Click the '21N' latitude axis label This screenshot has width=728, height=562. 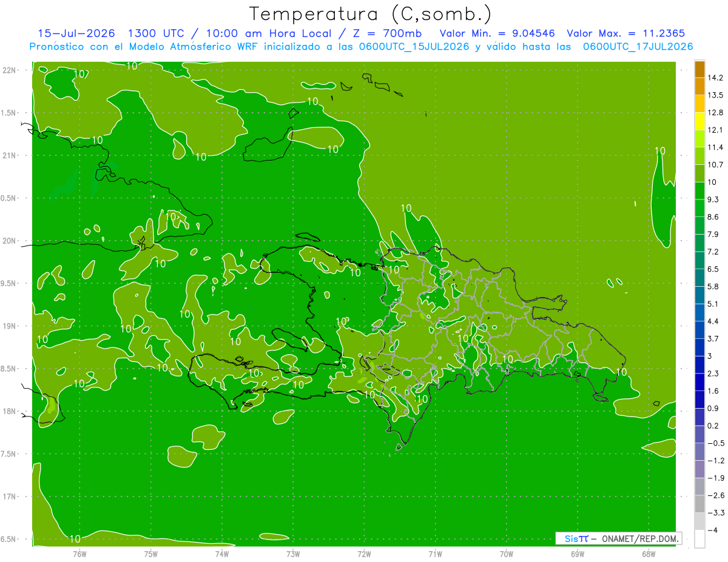click(x=10, y=155)
